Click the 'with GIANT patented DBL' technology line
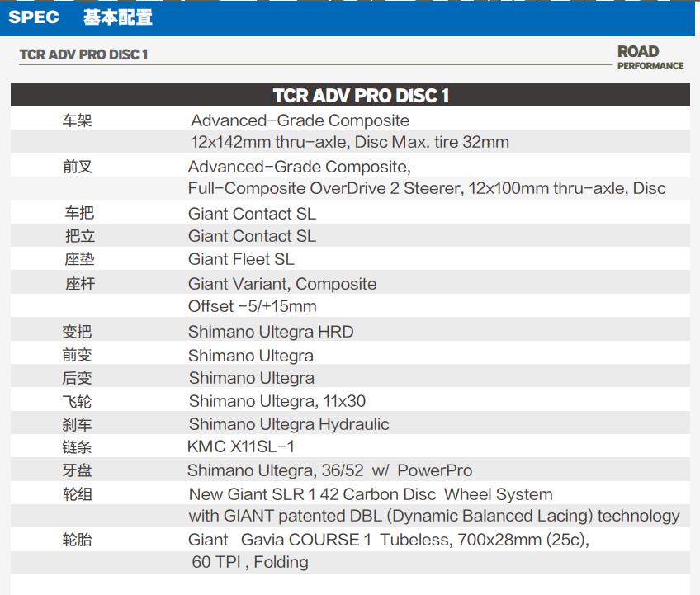The width and height of the screenshot is (700, 595). coord(434,517)
